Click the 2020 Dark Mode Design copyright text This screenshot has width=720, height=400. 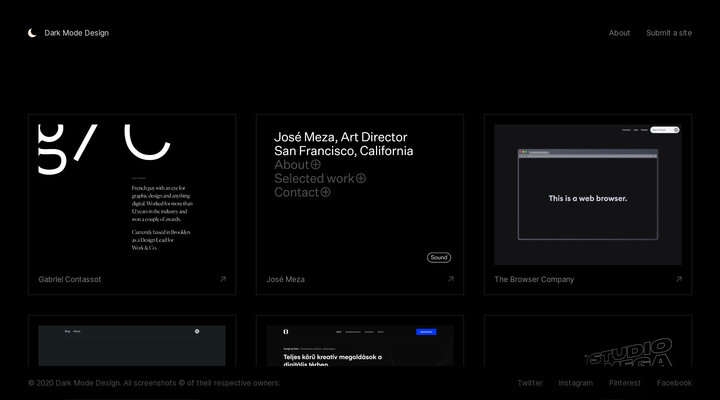pos(154,383)
